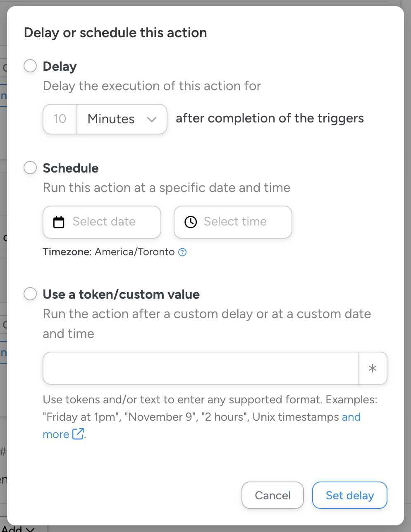This screenshot has height=532, width=411.
Task: Confirm with the Set delay button
Action: pyautogui.click(x=349, y=495)
